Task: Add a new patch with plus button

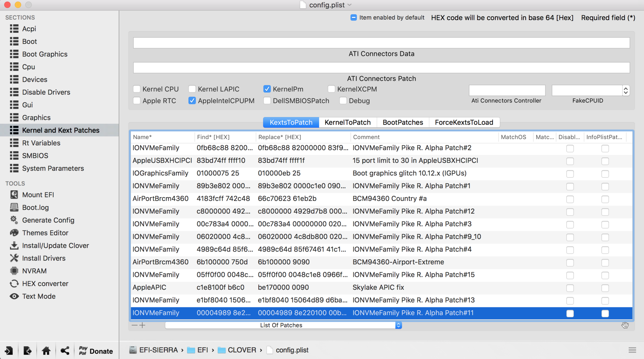Action: tap(143, 325)
